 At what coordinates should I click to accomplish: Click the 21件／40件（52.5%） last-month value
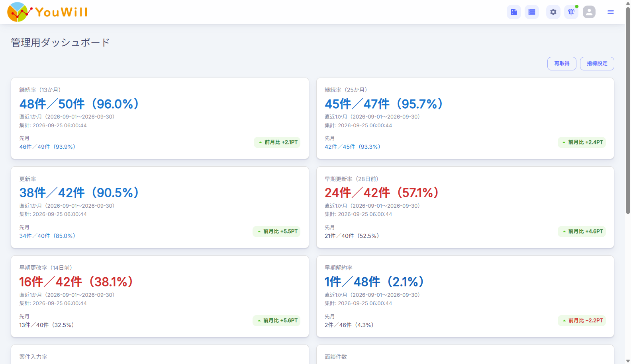click(x=352, y=236)
